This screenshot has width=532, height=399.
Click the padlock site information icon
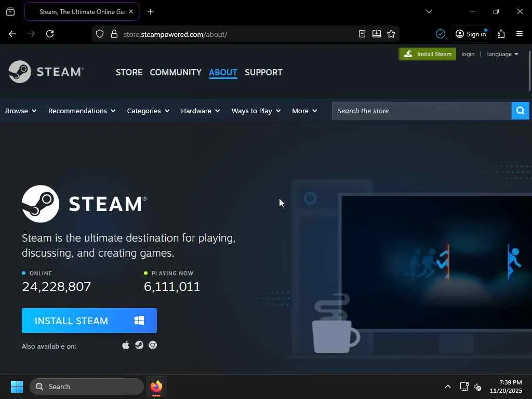pos(114,34)
